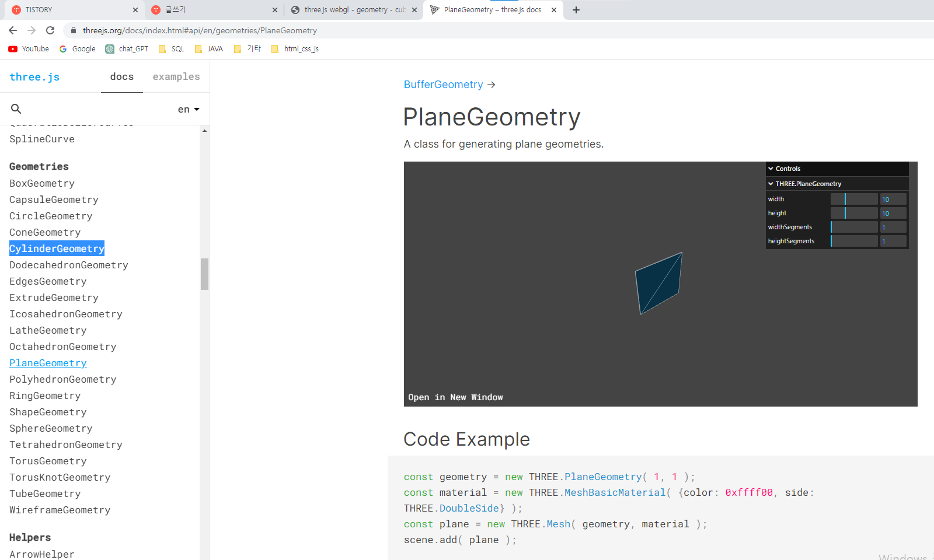Viewport: 934px width, 560px height.
Task: Reload the page with the refresh icon
Action: pos(50,30)
